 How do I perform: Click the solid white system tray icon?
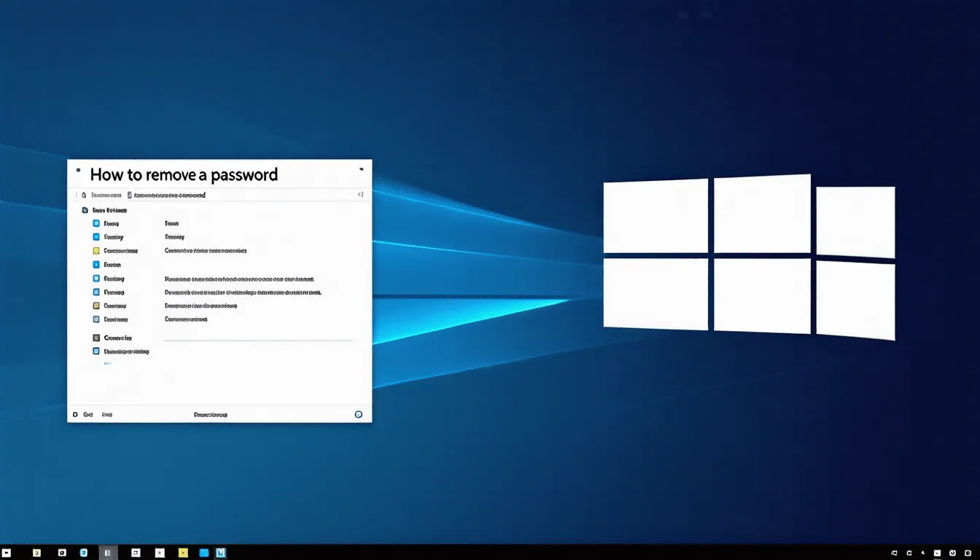(x=937, y=553)
